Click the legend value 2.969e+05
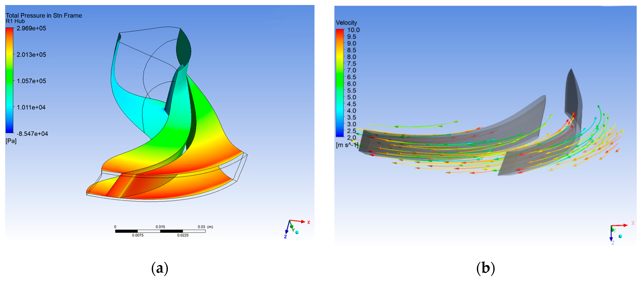The width and height of the screenshot is (644, 281). [31, 28]
